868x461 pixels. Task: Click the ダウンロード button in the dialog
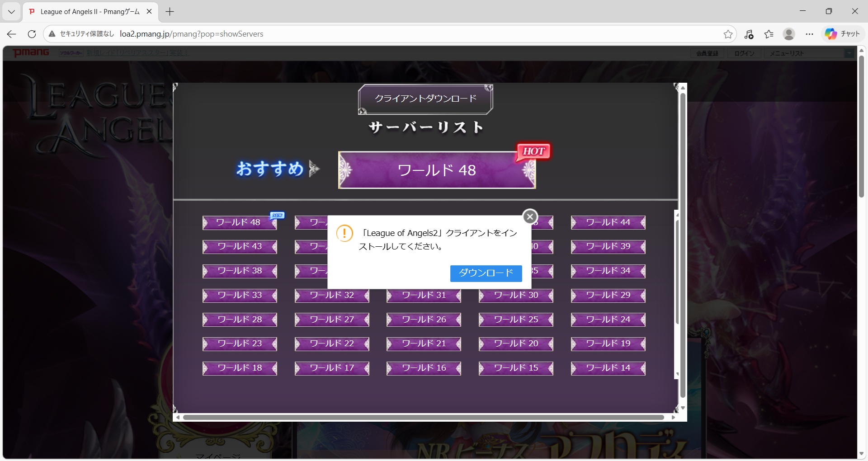486,273
